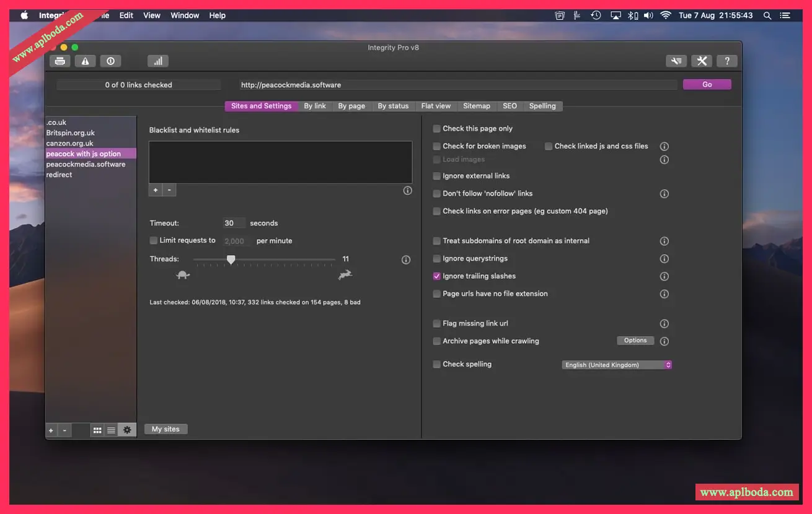Go to the SEO tab
Viewport: 812px width, 514px height.
tap(510, 106)
